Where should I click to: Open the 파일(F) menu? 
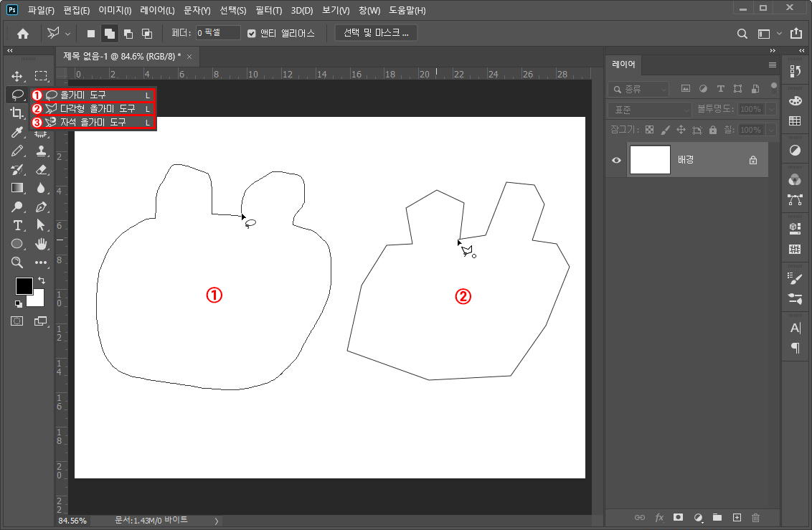pos(41,10)
